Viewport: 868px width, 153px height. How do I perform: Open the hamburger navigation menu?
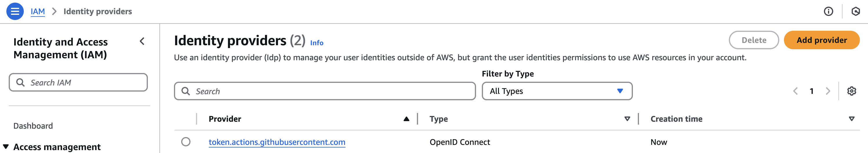pos(15,12)
